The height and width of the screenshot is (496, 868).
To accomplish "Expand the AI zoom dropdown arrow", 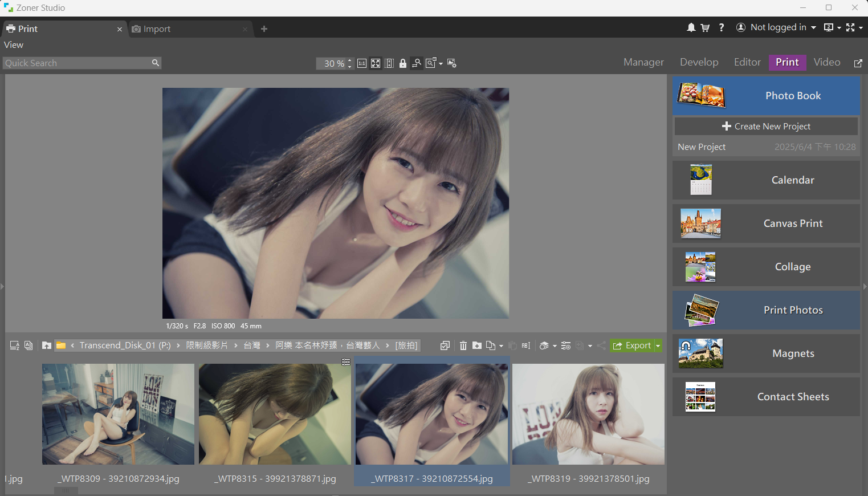I will pyautogui.click(x=441, y=64).
